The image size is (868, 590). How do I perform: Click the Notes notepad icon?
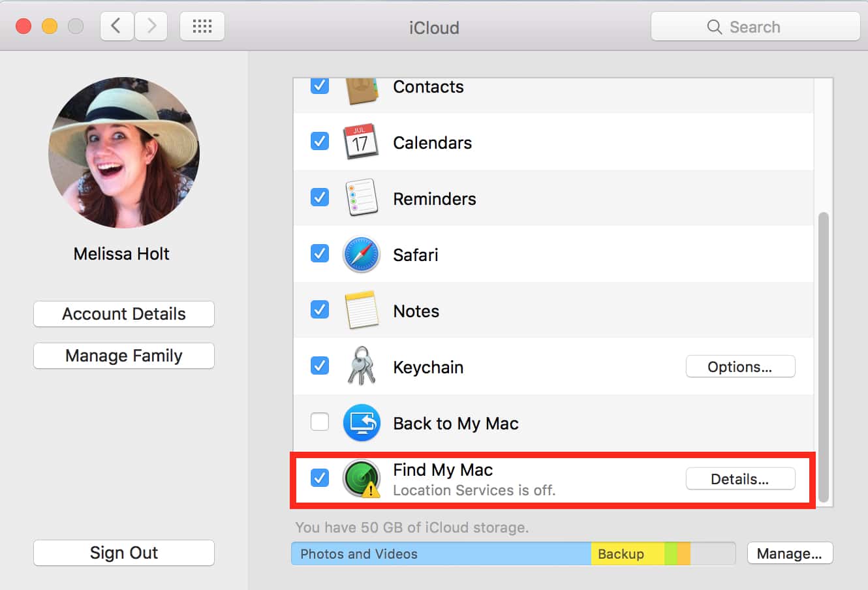(x=361, y=311)
